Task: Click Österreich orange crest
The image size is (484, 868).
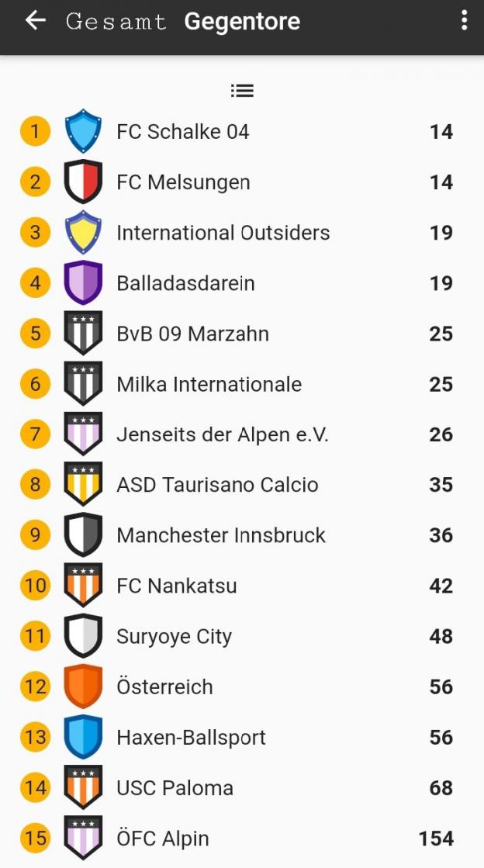Action: point(83,686)
